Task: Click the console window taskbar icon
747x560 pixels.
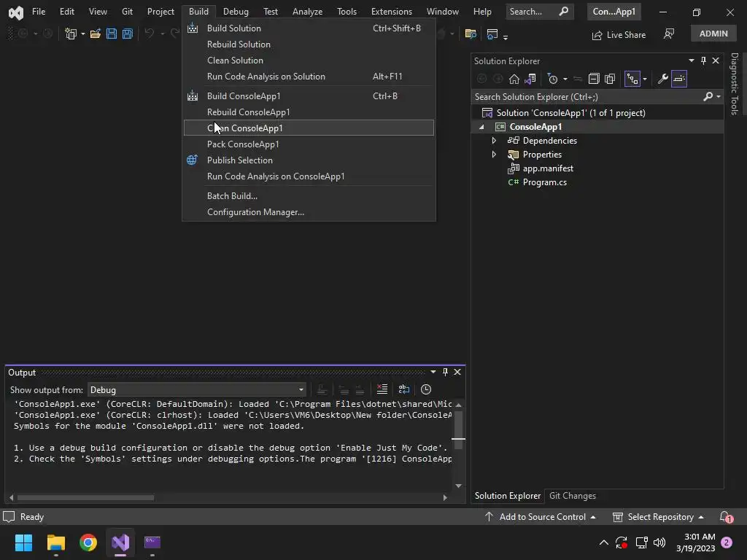Action: point(152,542)
